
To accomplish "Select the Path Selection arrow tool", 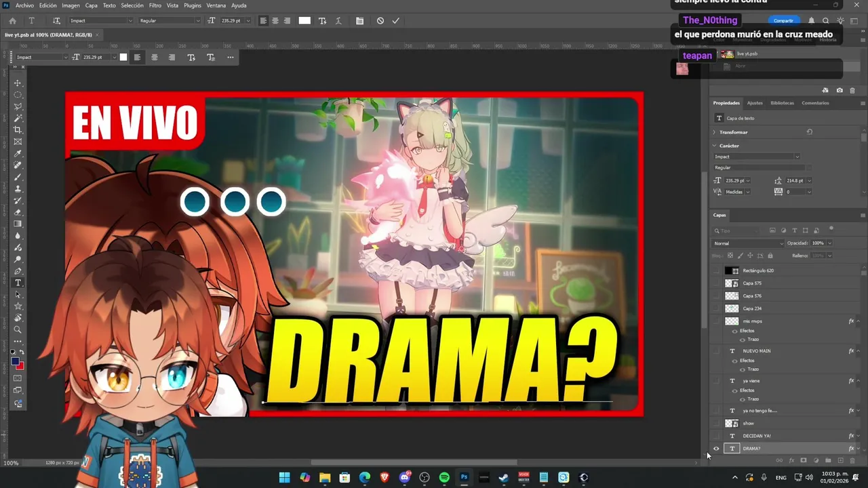I will coord(18,295).
